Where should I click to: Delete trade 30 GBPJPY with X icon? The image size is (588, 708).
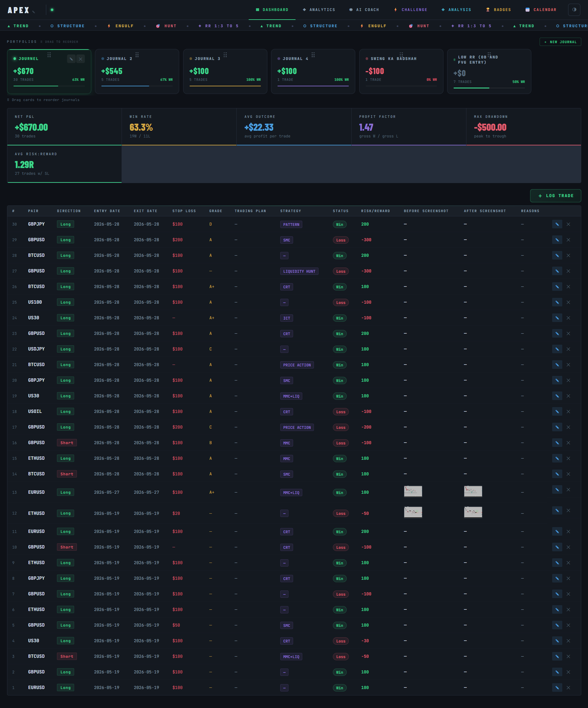pyautogui.click(x=568, y=224)
